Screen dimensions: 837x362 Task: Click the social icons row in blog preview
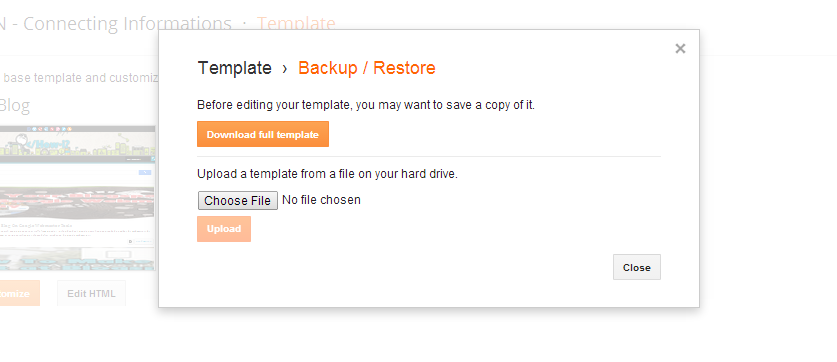50,129
